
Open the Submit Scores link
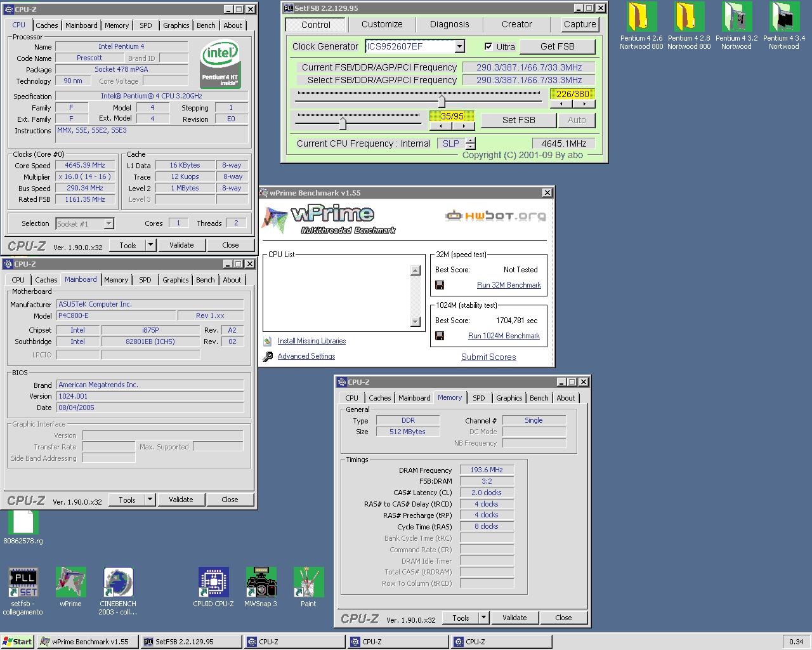(488, 357)
